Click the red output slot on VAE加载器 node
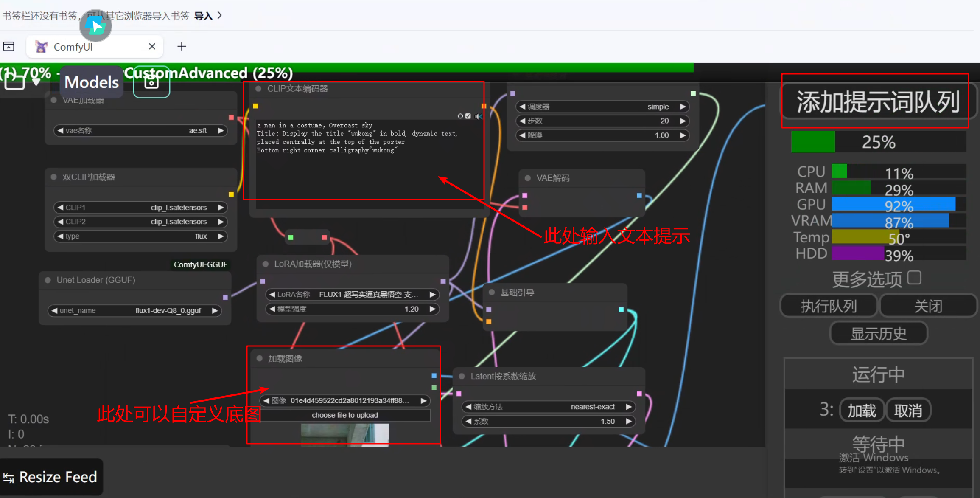The image size is (980, 498). tap(231, 117)
